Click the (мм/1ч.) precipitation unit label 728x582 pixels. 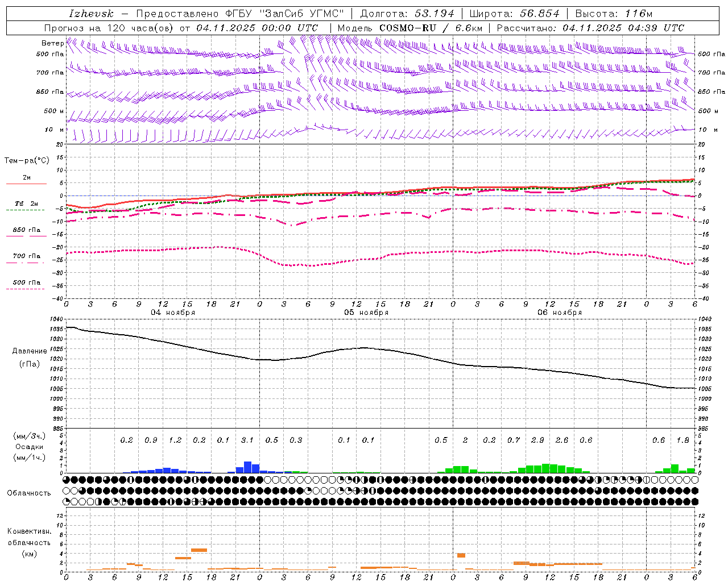[x=29, y=458]
